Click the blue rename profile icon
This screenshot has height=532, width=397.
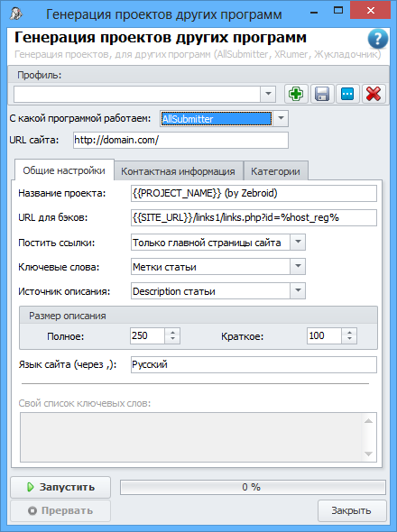coord(347,94)
